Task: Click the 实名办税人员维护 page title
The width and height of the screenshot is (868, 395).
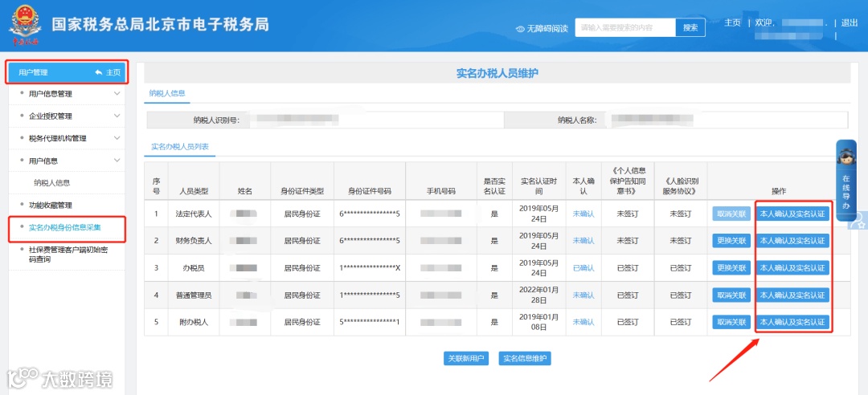Action: 497,73
